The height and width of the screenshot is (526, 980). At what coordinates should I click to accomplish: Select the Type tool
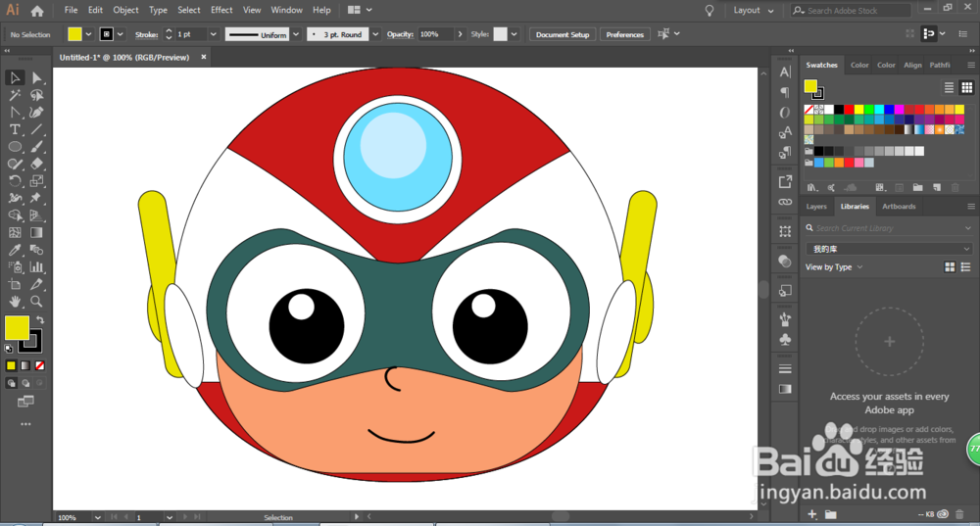(15, 129)
